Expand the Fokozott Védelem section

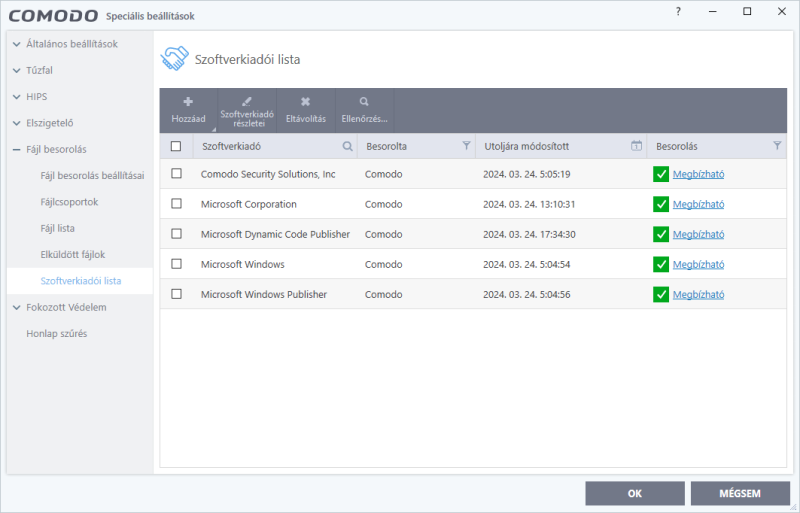17,307
